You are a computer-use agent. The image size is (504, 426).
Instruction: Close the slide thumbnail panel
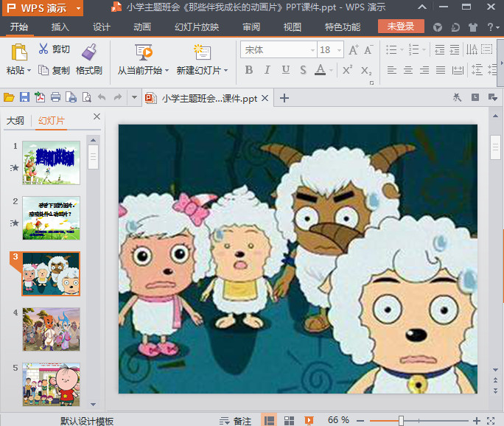click(97, 116)
